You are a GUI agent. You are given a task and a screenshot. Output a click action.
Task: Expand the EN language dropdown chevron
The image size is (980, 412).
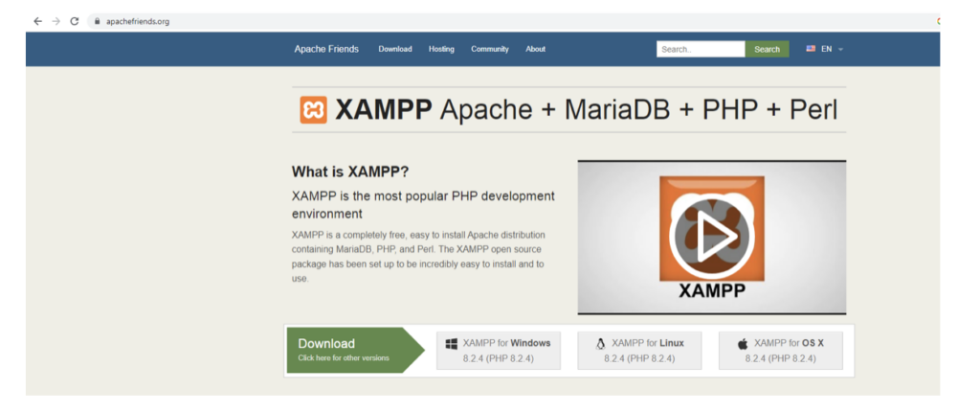[x=840, y=49]
